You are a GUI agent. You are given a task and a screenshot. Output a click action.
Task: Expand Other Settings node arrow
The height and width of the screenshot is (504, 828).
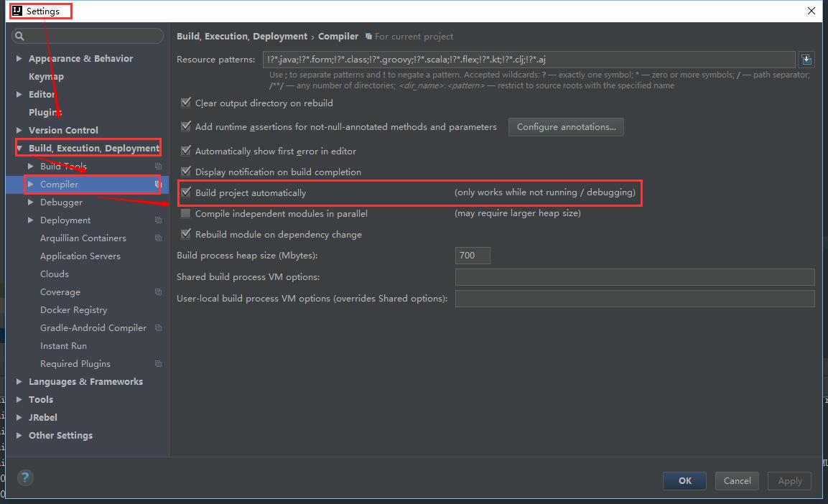coord(19,435)
